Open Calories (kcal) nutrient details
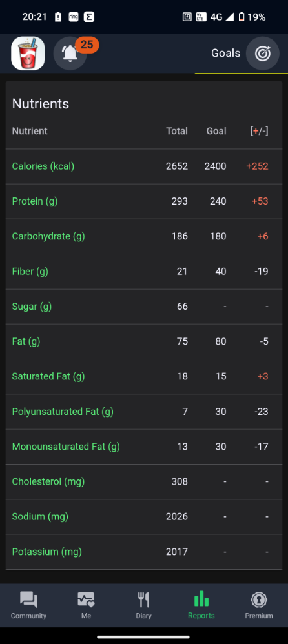The width and height of the screenshot is (288, 644). coord(144,166)
